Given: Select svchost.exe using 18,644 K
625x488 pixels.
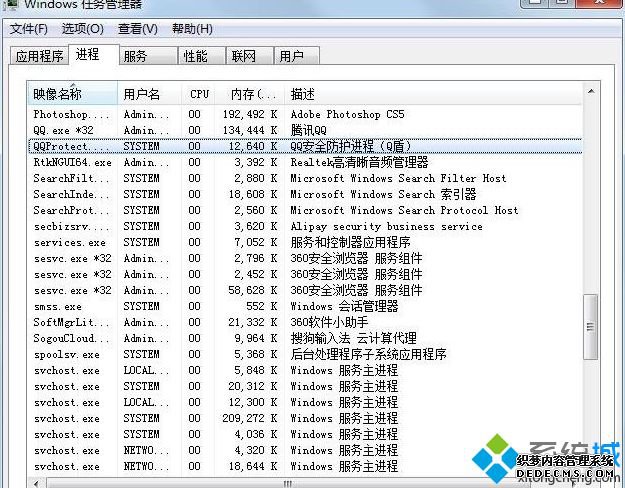Looking at the screenshot, I should pos(305,466).
